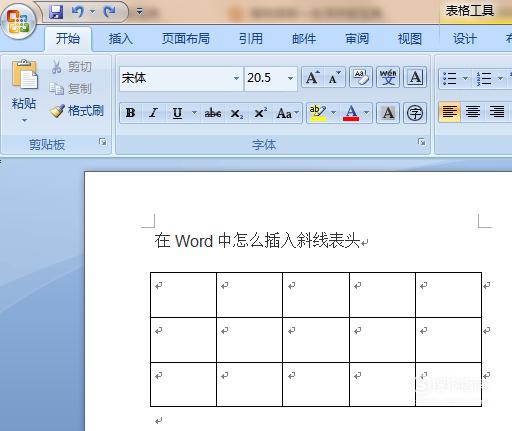
Task: Toggle bold formatting
Action: click(130, 113)
